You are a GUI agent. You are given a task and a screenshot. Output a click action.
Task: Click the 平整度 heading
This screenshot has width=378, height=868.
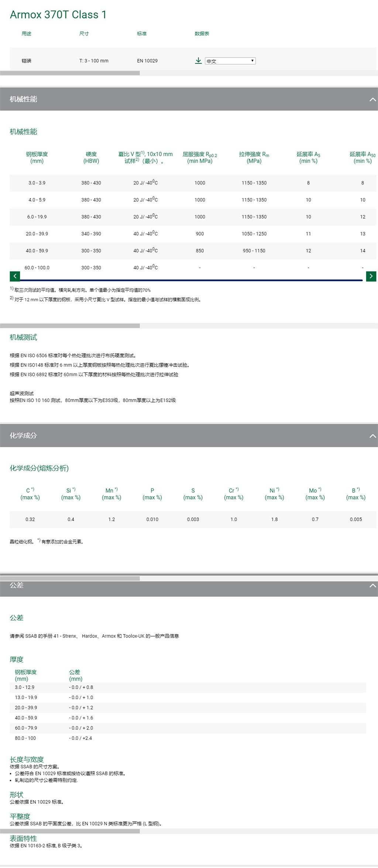pos(20,816)
